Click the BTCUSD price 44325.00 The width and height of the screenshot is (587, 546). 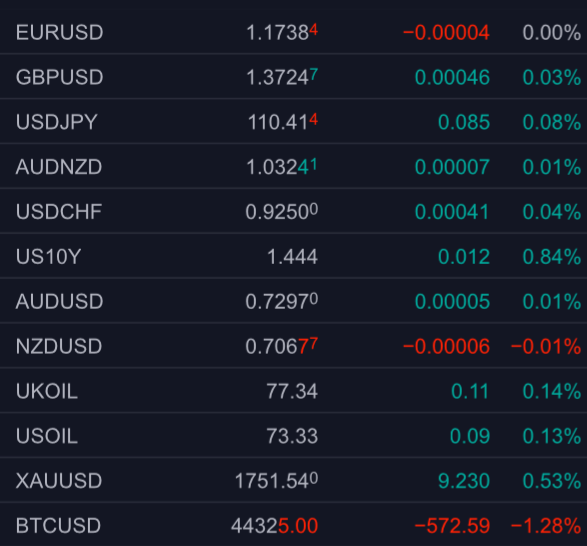(274, 525)
